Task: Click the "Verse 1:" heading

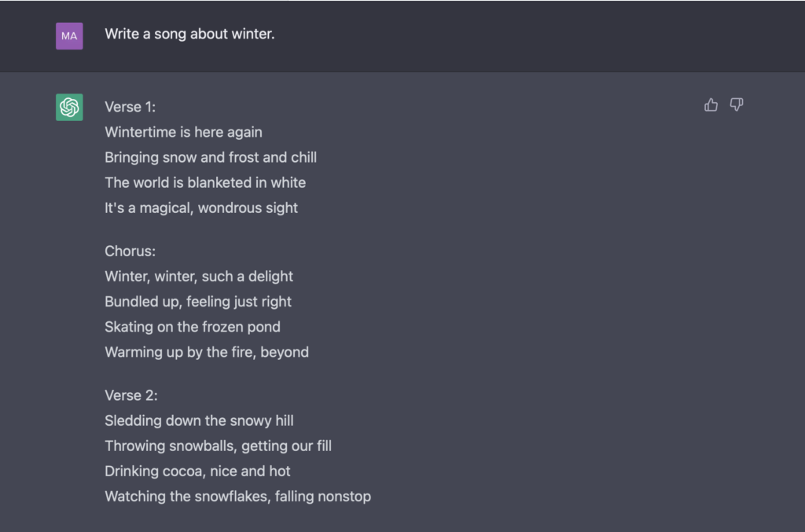Action: coord(130,107)
